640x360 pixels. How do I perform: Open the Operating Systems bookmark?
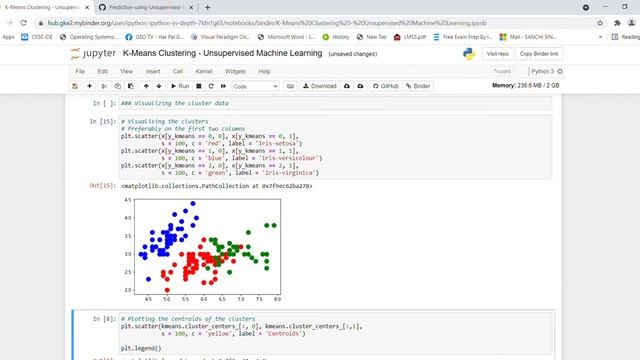click(89, 37)
